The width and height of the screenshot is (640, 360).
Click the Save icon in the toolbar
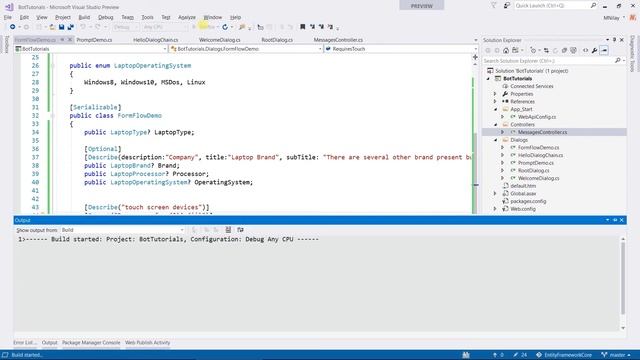(x=61, y=27)
